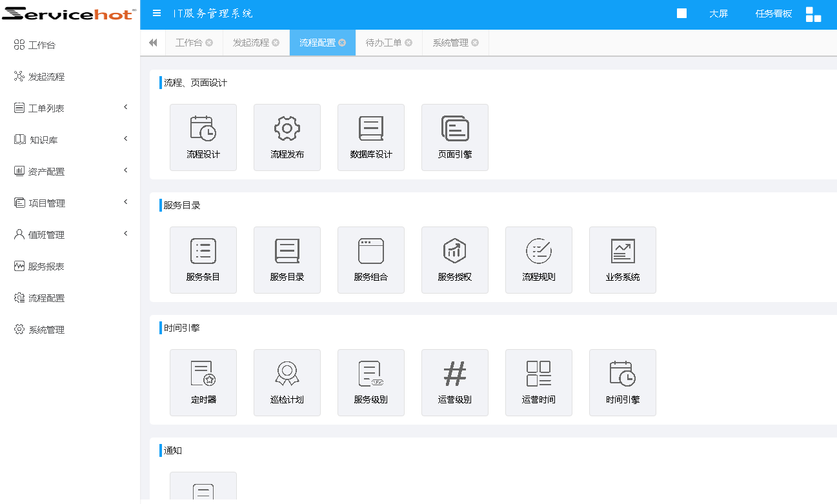Open the 巡检计划 badge icon
This screenshot has width=837, height=504.
(x=287, y=374)
